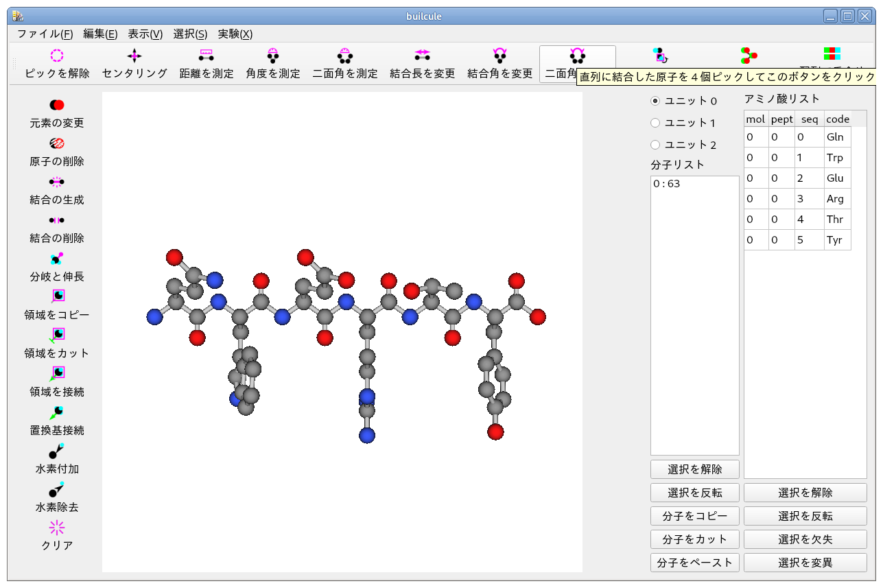Screen dimensions: 883x588
Task: Choose the 結合長を変更 bond length tool
Action: click(x=422, y=56)
